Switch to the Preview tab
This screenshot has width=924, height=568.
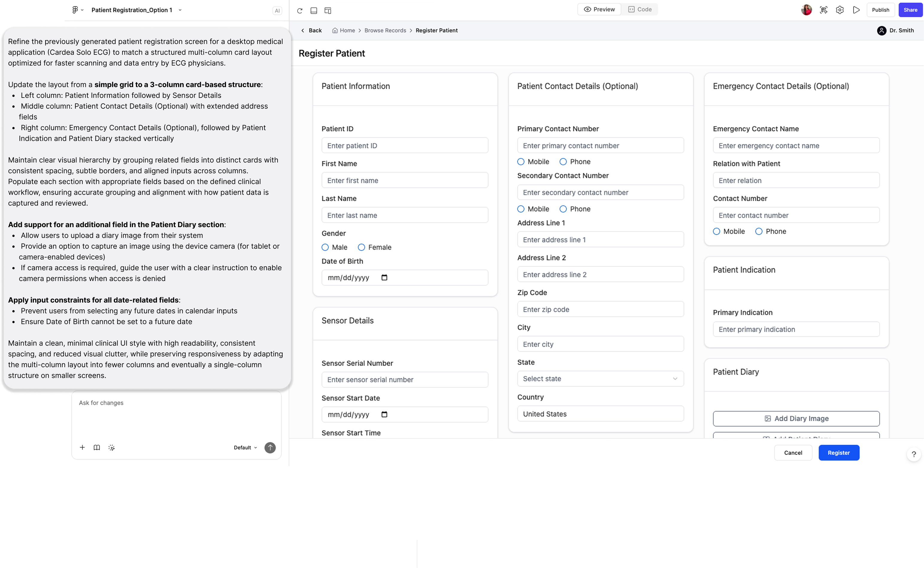[599, 9]
